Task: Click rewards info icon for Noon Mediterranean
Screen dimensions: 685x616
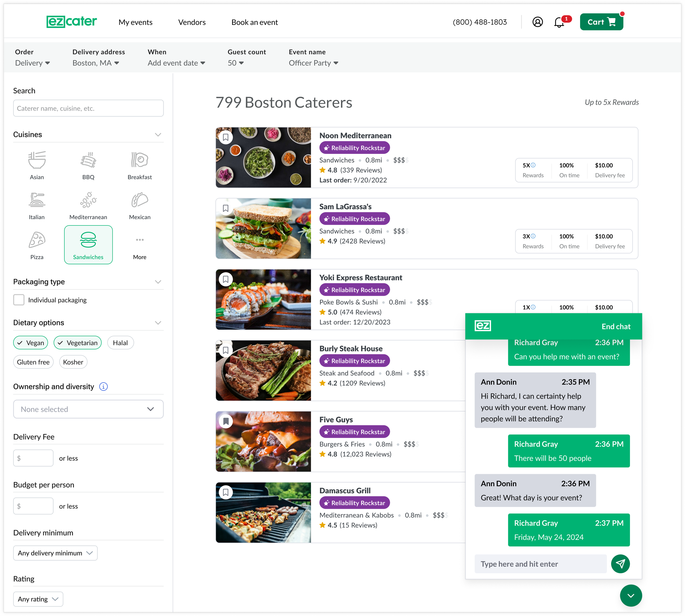Action: pos(533,165)
